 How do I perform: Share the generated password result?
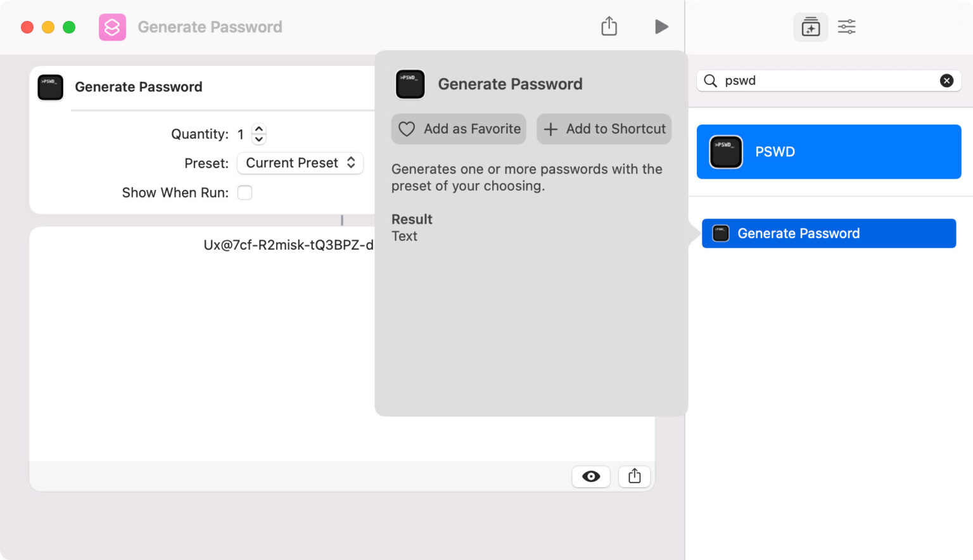pos(634,476)
